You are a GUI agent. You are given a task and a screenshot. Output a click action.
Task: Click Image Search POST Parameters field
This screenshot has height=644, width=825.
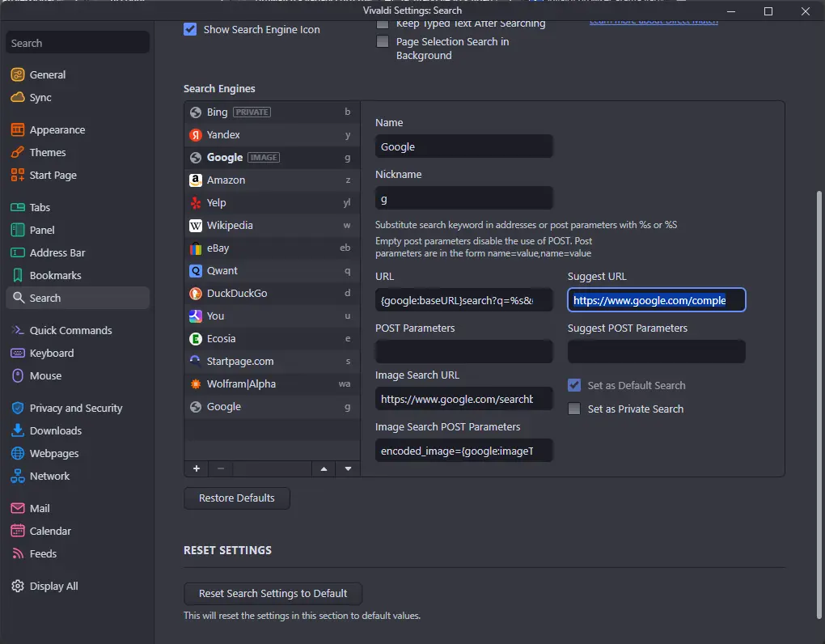463,451
